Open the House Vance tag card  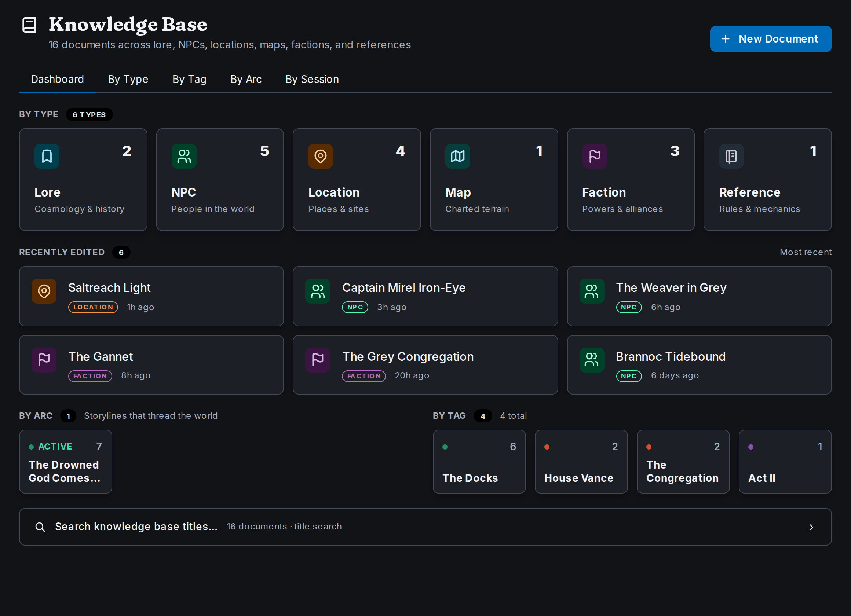(581, 461)
